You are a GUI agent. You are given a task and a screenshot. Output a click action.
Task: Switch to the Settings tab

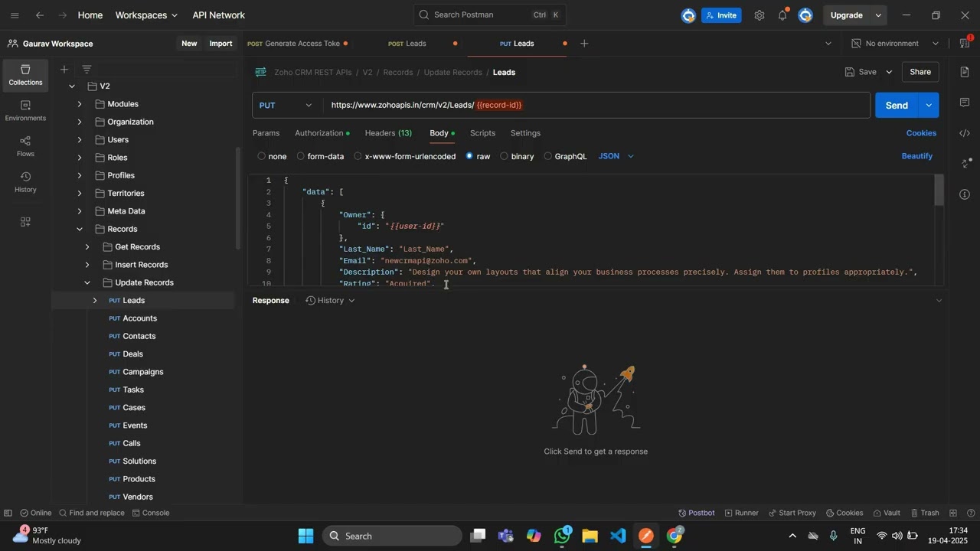point(525,133)
